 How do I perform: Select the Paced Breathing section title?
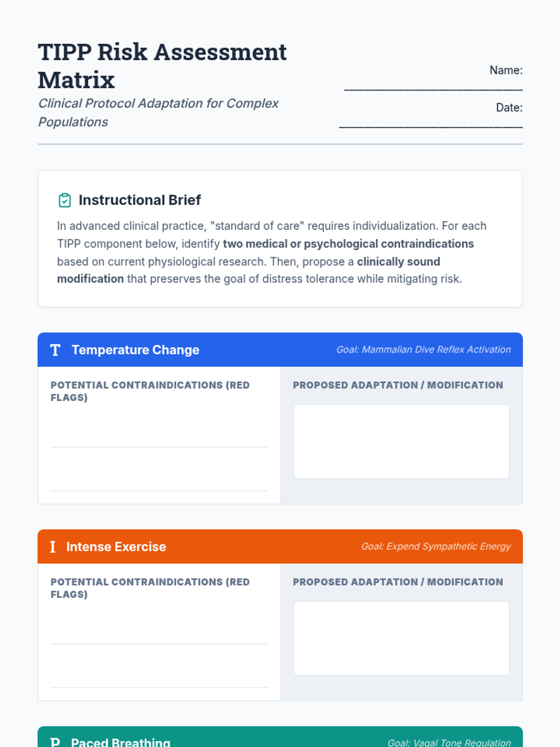(x=120, y=742)
